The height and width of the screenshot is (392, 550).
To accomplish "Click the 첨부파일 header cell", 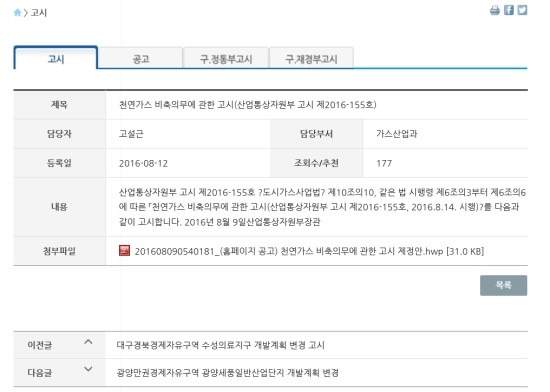I will point(59,251).
